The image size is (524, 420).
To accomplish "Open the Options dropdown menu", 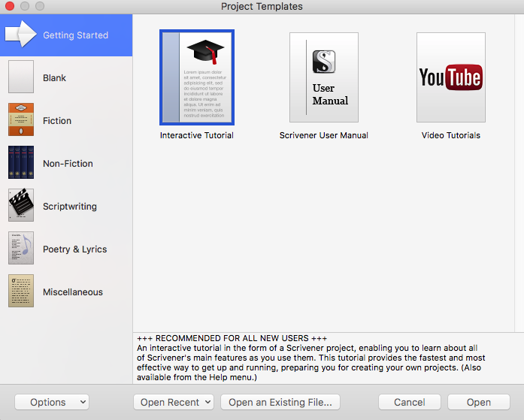I will coord(52,402).
